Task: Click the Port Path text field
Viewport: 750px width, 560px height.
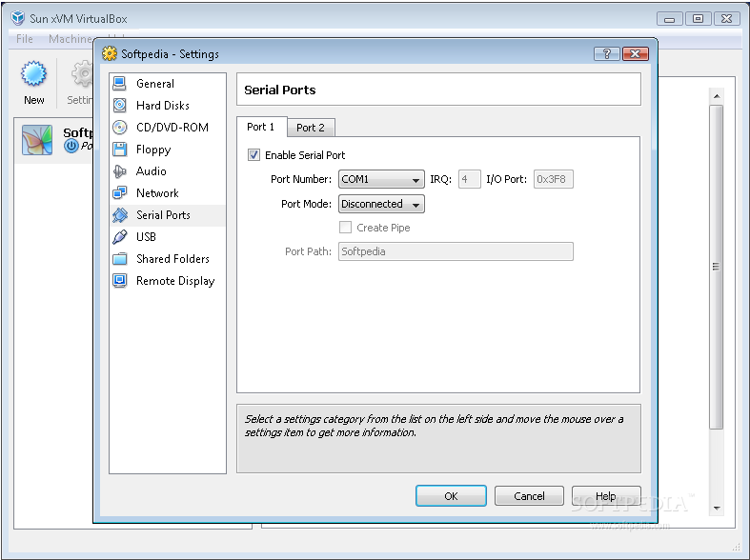Action: (456, 251)
